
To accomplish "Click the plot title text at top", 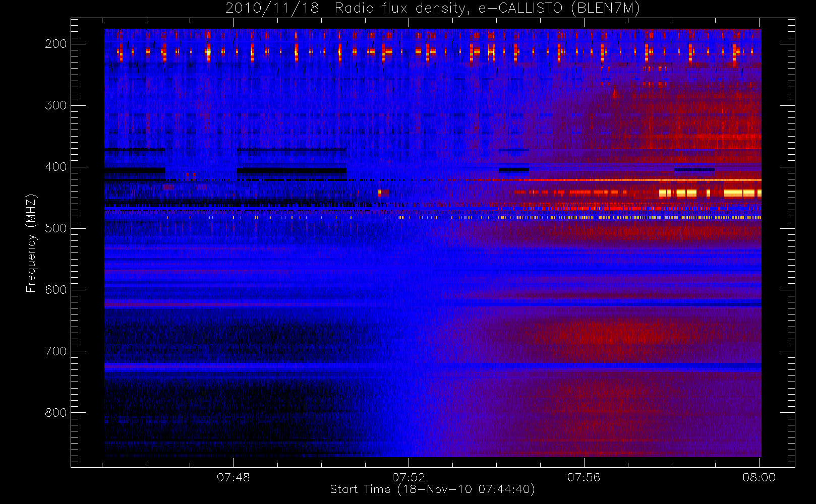I will (x=433, y=9).
